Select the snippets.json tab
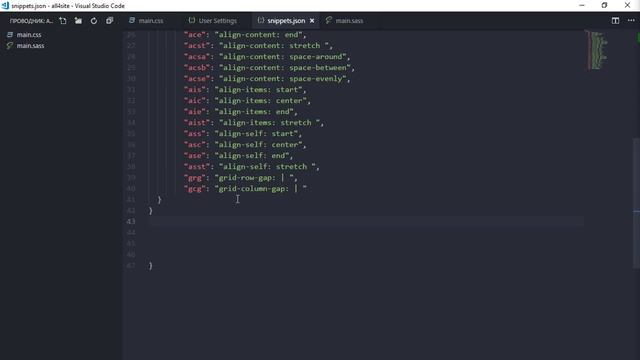 tap(286, 20)
